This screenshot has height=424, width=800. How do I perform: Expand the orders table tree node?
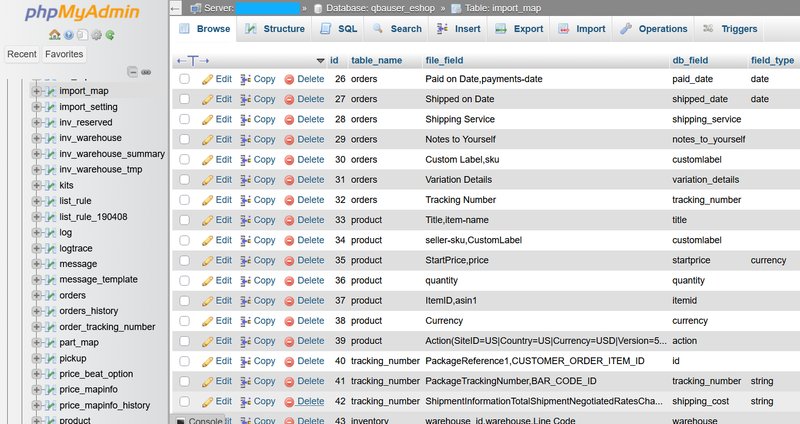pyautogui.click(x=37, y=295)
